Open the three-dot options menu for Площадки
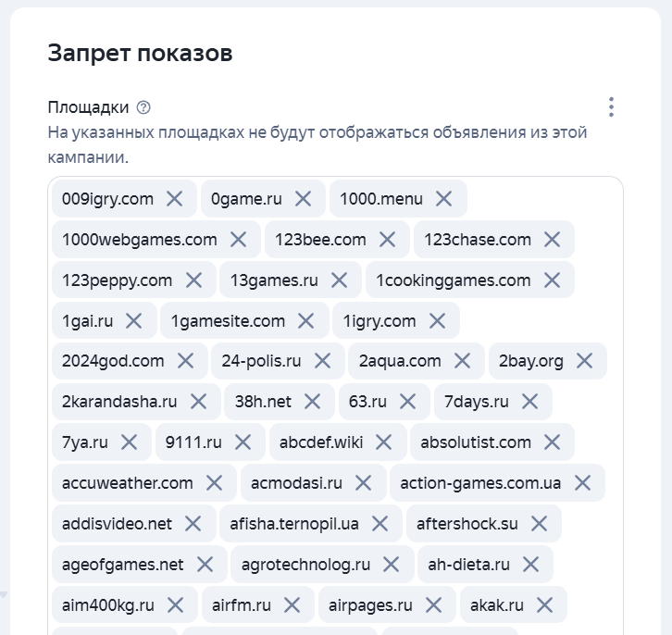Image resolution: width=672 pixels, height=635 pixels. click(x=611, y=107)
